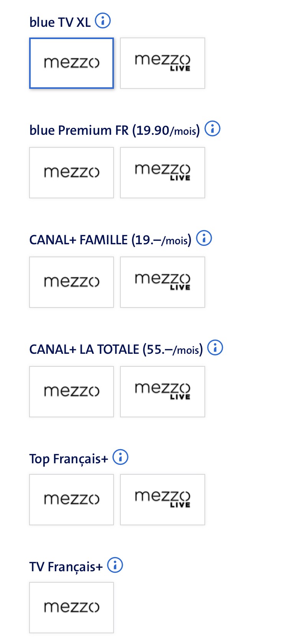
Task: Open info icon next to blue TV XL
Action: point(103,21)
